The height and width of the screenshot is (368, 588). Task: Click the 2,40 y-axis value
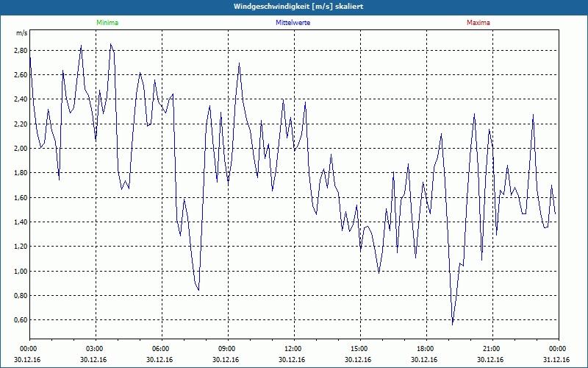click(21, 99)
